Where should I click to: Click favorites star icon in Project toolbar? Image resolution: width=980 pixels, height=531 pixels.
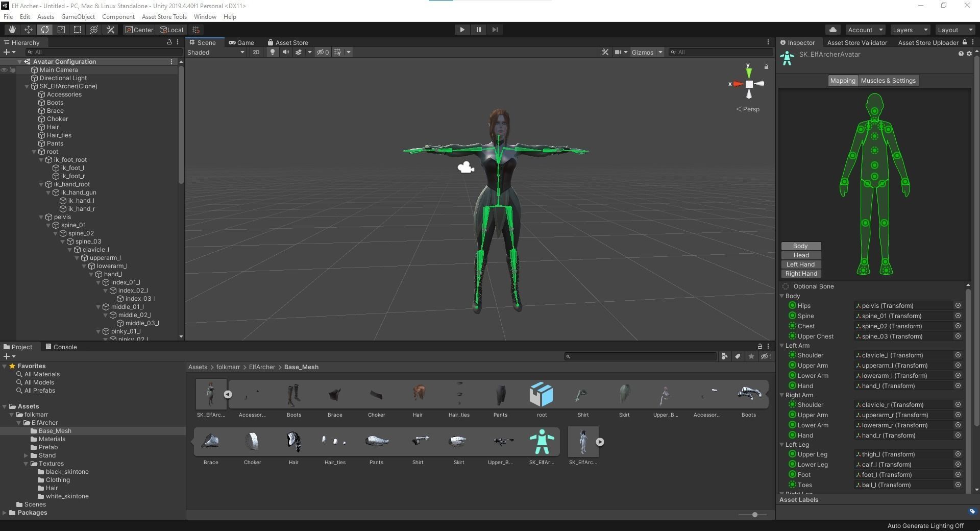click(751, 356)
